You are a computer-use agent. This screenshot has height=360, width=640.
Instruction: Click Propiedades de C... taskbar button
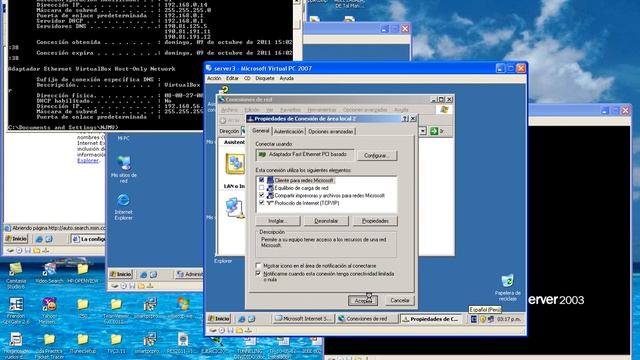431,319
